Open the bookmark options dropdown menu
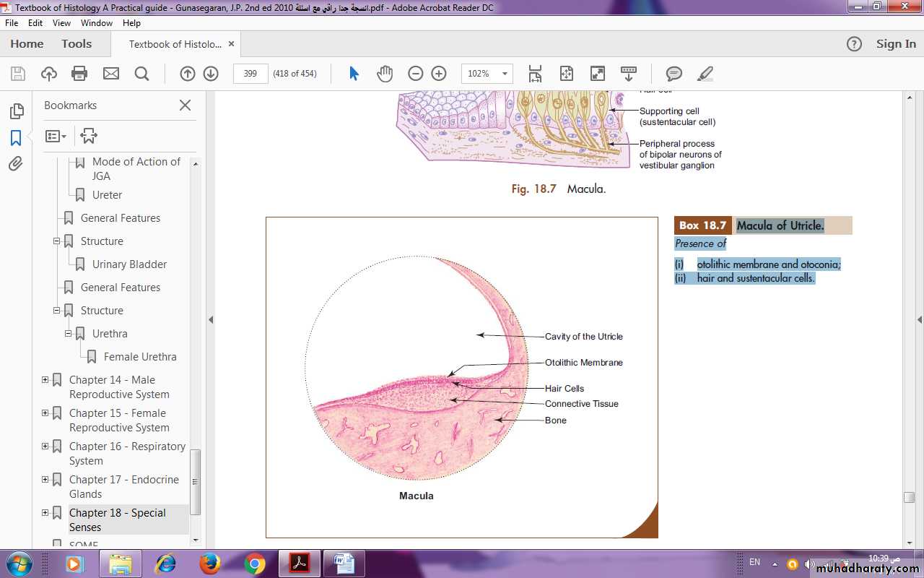The height and width of the screenshot is (578, 924). pos(56,136)
